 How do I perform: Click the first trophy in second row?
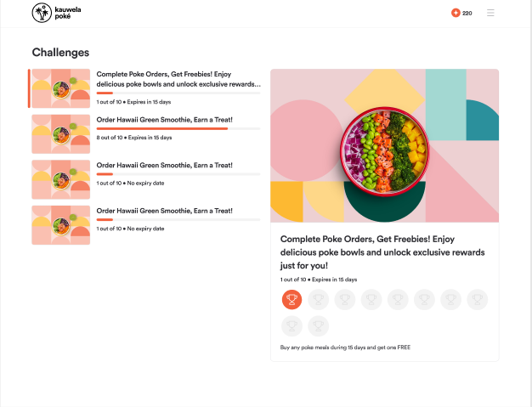click(291, 326)
